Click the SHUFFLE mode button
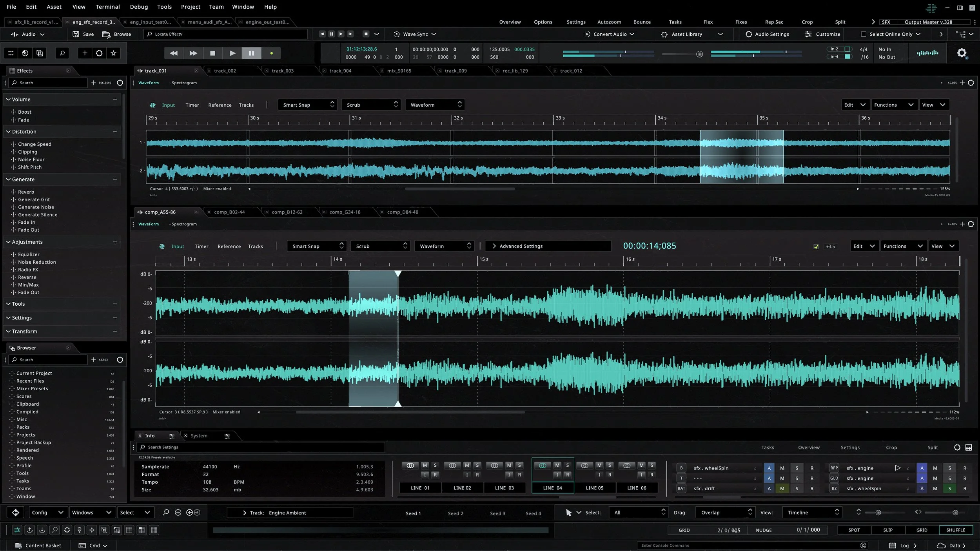The image size is (980, 551). (x=955, y=530)
